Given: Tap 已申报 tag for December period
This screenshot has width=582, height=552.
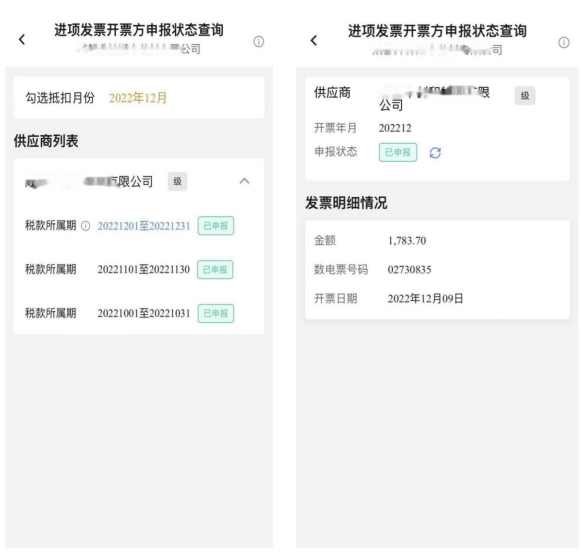Looking at the screenshot, I should pyautogui.click(x=216, y=226).
